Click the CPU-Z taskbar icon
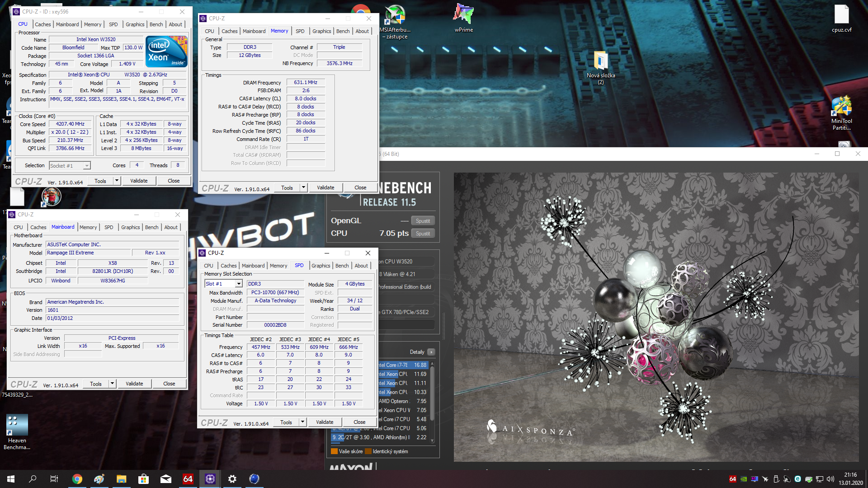 [x=210, y=479]
